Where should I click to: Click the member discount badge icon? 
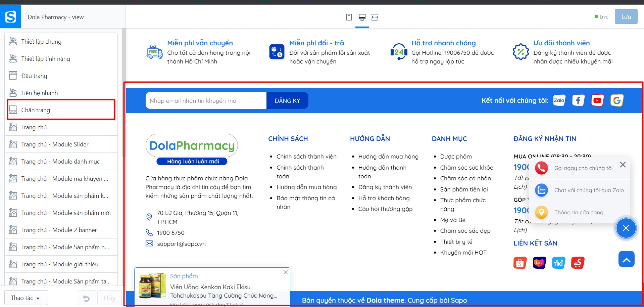[x=521, y=52]
